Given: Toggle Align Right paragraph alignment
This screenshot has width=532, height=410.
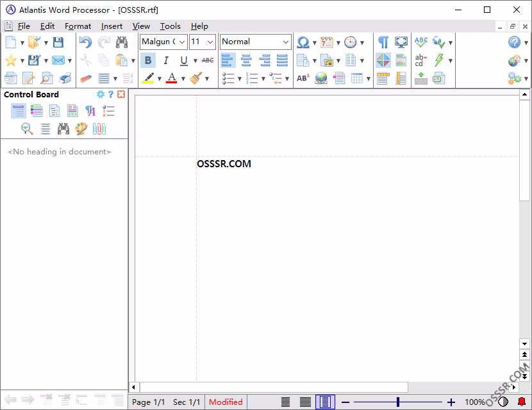Looking at the screenshot, I should coord(265,60).
